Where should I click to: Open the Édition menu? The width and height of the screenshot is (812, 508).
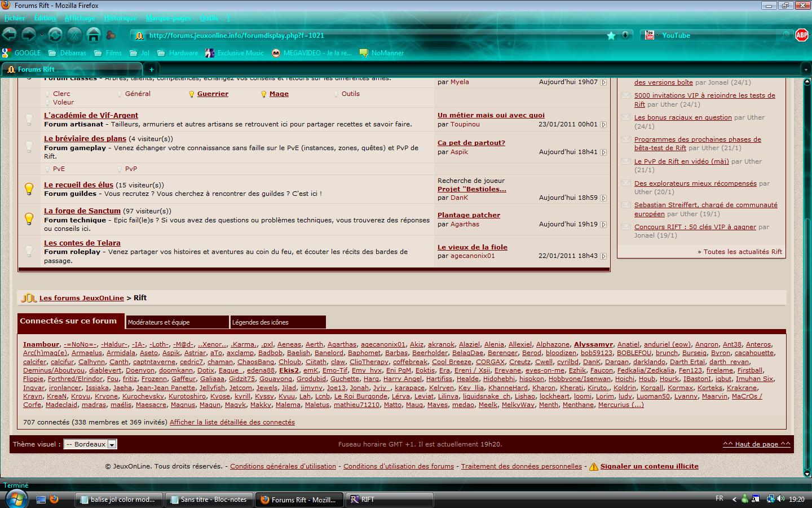pyautogui.click(x=45, y=18)
